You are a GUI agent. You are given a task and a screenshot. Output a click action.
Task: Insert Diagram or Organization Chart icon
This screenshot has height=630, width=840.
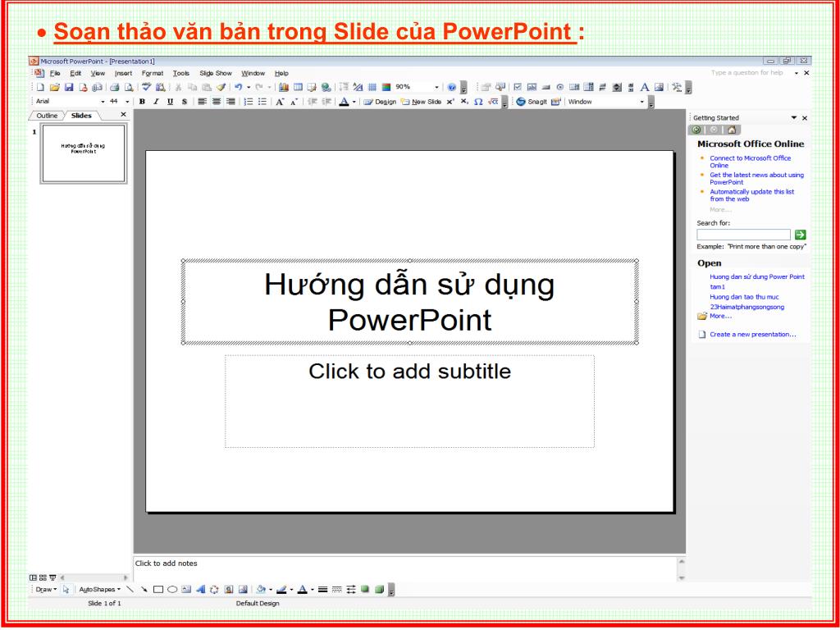click(214, 589)
